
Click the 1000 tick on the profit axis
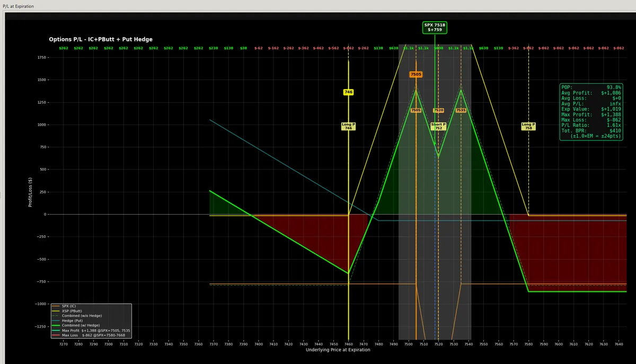click(x=42, y=125)
